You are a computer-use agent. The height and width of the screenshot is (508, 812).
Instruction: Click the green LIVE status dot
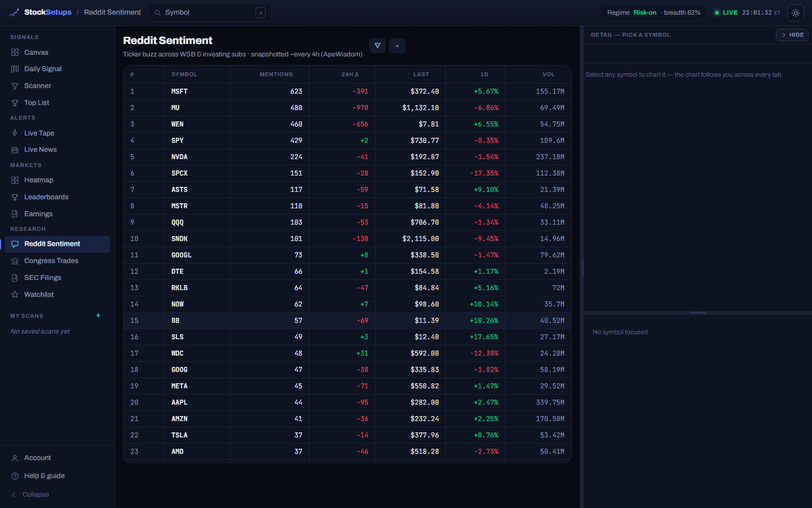[717, 12]
